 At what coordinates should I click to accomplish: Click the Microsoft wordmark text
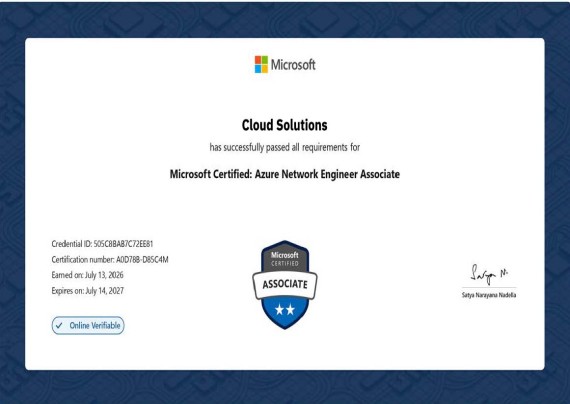293,65
